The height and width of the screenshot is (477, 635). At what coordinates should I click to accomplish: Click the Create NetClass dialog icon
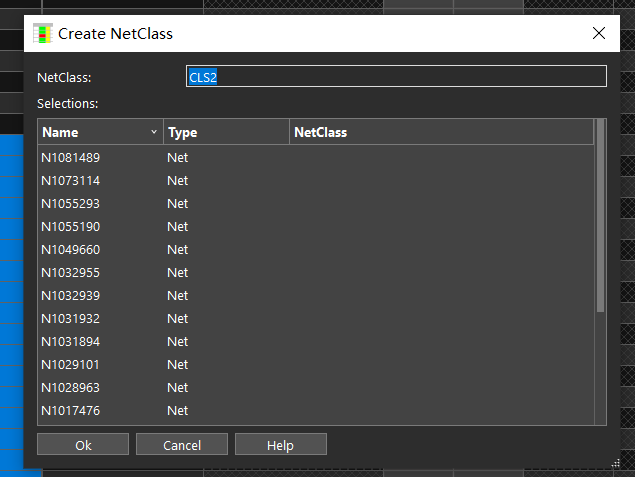43,33
